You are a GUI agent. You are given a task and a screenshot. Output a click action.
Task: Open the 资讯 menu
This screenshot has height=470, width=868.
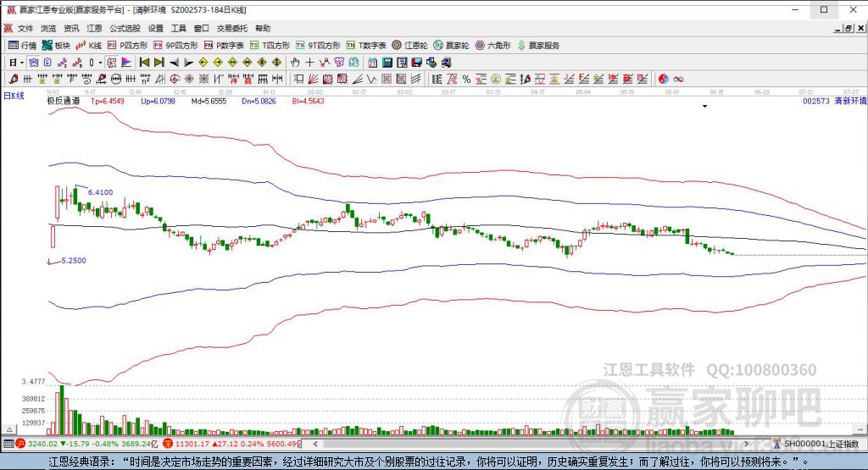(x=71, y=28)
